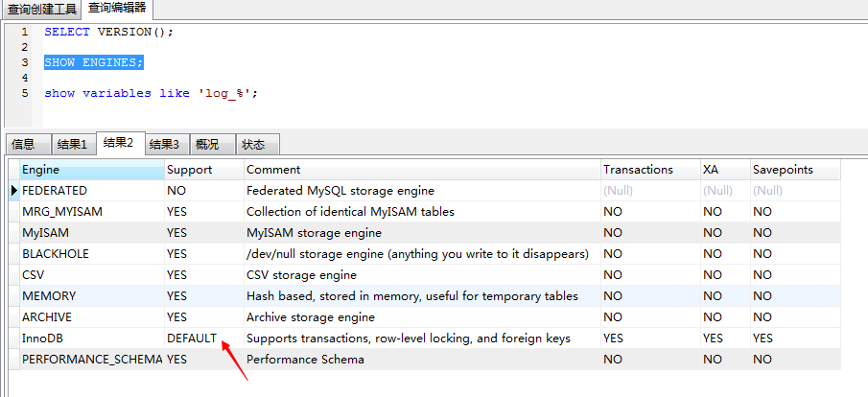The image size is (868, 397).
Task: Place cursor on SELECT VERSION() line
Action: (x=109, y=32)
